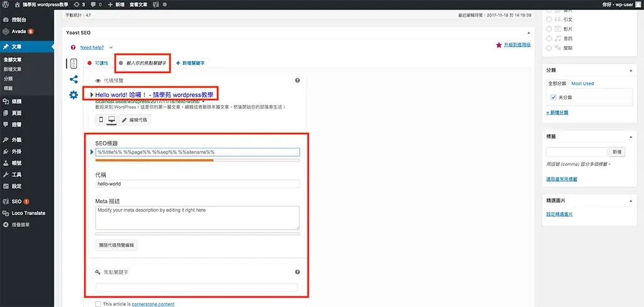The height and width of the screenshot is (307, 644).
Task: Open the 升級到進階版 upgrade link
Action: (518, 45)
